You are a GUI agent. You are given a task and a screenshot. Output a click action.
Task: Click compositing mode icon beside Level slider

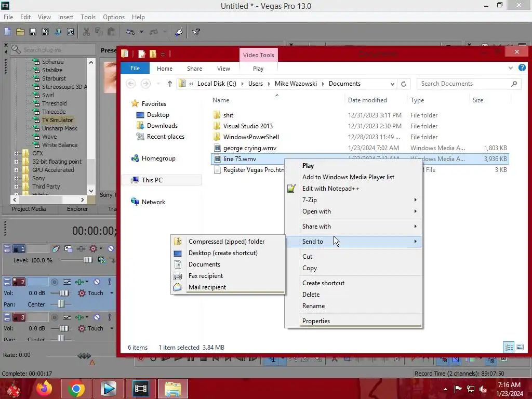point(101,260)
